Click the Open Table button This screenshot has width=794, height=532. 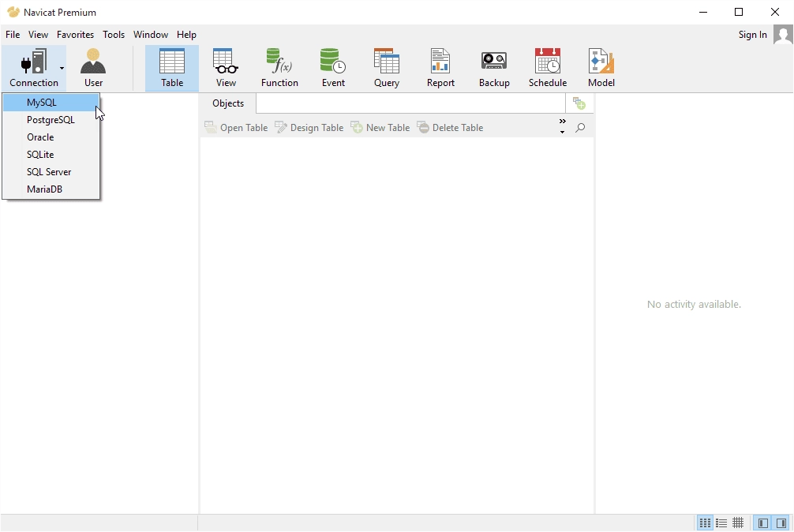click(236, 128)
